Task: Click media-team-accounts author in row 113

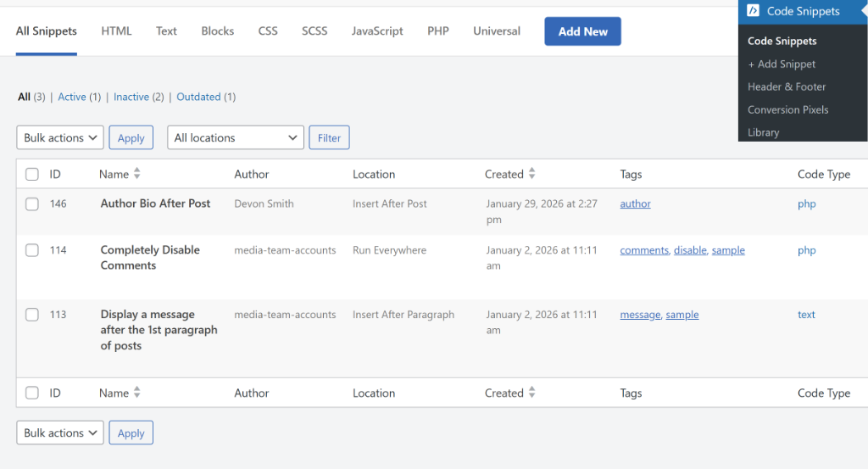Action: tap(285, 315)
